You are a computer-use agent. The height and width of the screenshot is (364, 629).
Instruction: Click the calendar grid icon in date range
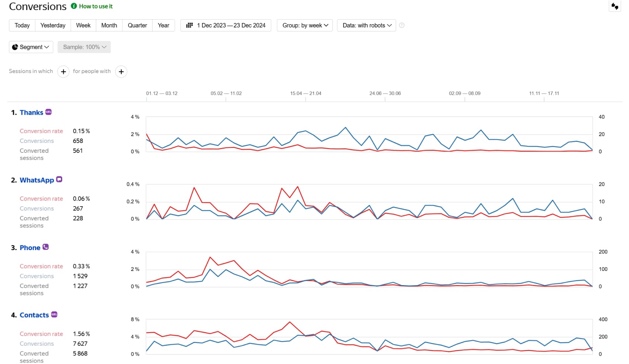(x=190, y=25)
